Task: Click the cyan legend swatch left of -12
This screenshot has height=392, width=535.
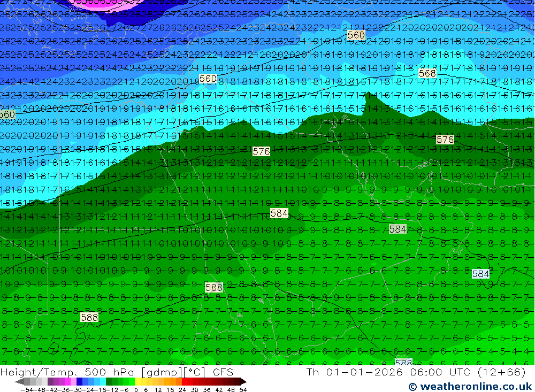Action: (x=103, y=382)
